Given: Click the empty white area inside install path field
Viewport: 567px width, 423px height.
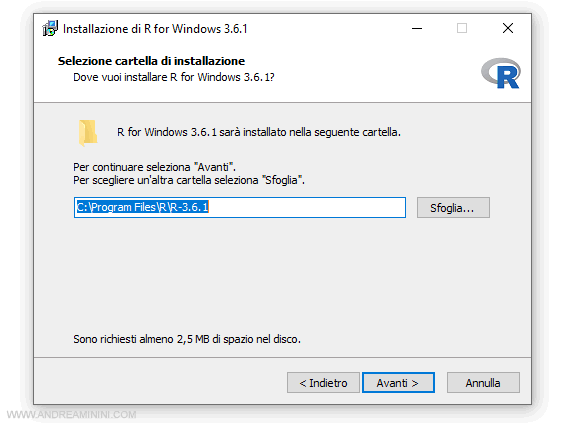Looking at the screenshot, I should coord(307,208).
